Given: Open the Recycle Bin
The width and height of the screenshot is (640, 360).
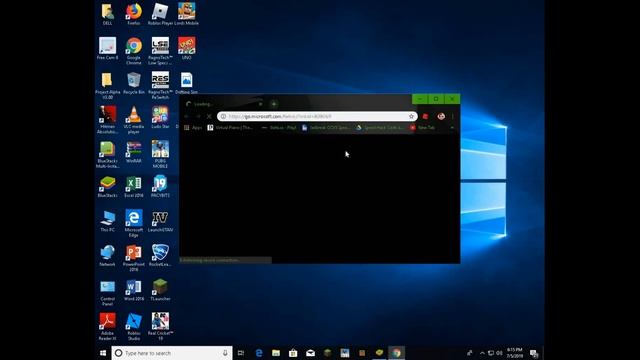Looking at the screenshot, I should (x=133, y=84).
